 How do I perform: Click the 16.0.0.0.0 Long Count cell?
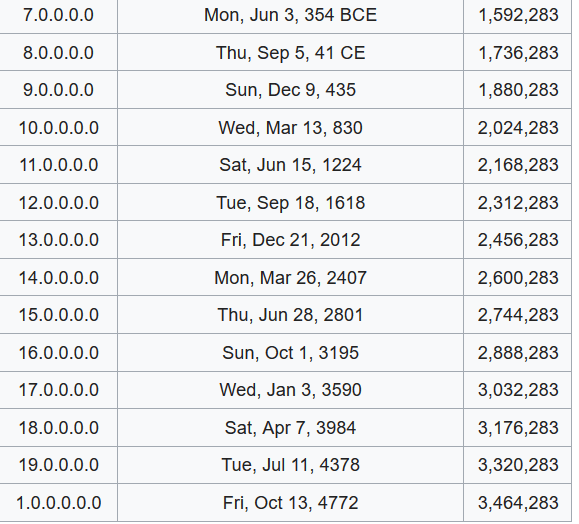coord(58,352)
